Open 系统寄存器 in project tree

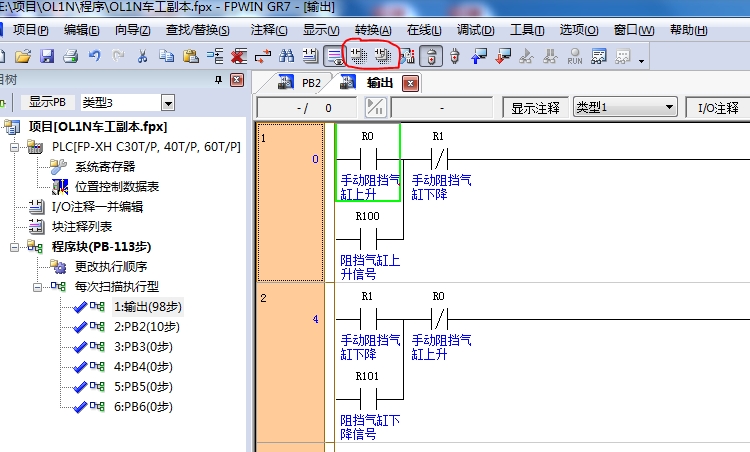pos(105,166)
